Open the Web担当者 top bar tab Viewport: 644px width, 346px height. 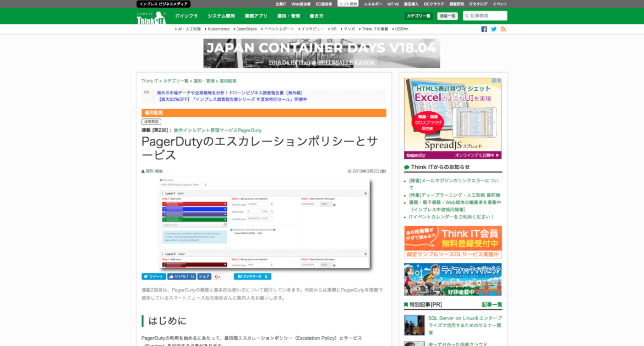tap(301, 4)
